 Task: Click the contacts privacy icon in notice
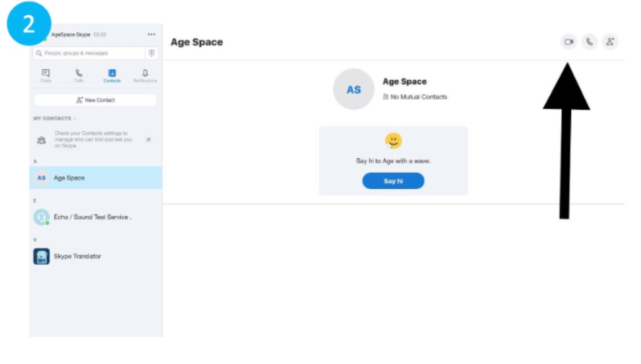[42, 140]
